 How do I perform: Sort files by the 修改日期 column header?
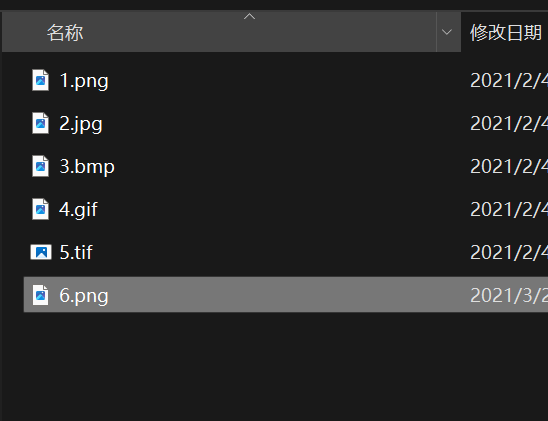(x=505, y=32)
